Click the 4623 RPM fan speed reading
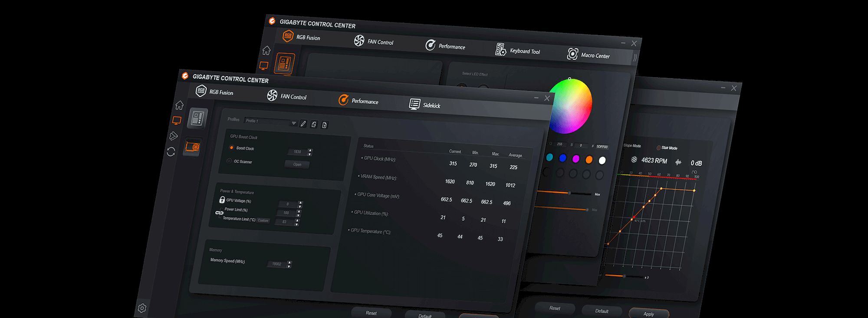The width and height of the screenshot is (868, 318). tap(654, 161)
